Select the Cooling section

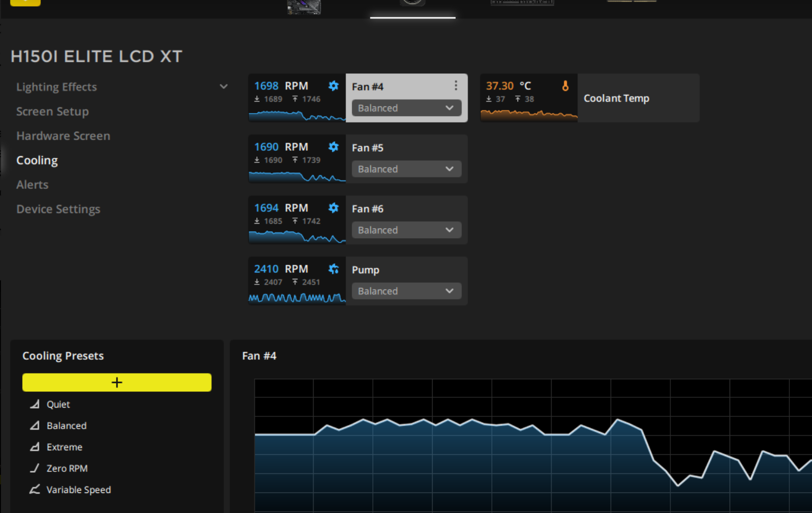(37, 160)
